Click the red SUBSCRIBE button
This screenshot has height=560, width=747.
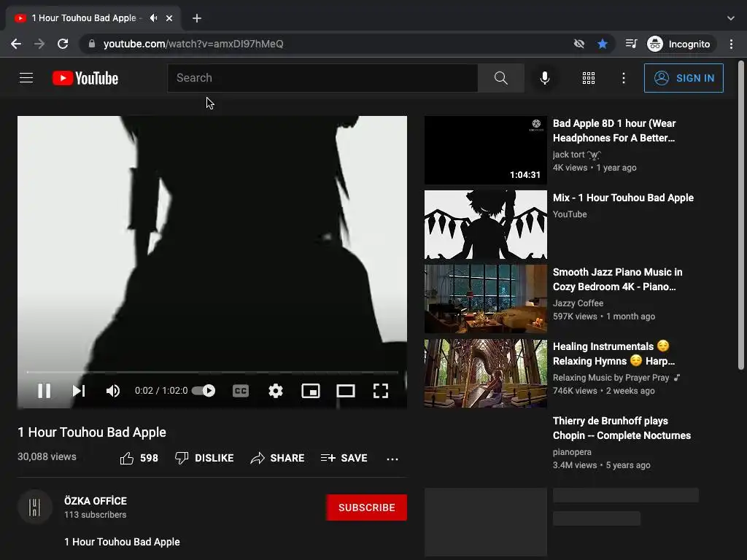[x=366, y=507]
